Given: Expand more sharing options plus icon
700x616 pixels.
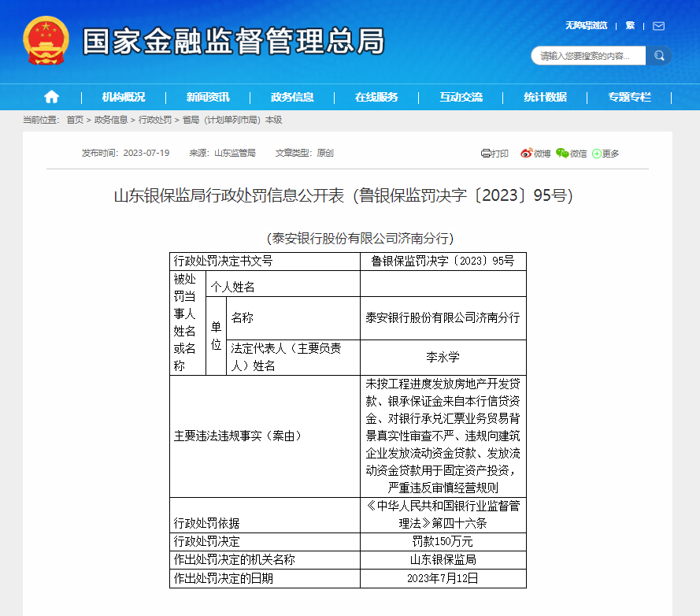Looking at the screenshot, I should (596, 154).
